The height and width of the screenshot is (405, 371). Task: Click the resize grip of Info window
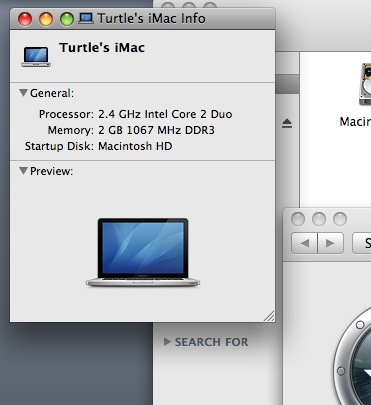[x=269, y=316]
